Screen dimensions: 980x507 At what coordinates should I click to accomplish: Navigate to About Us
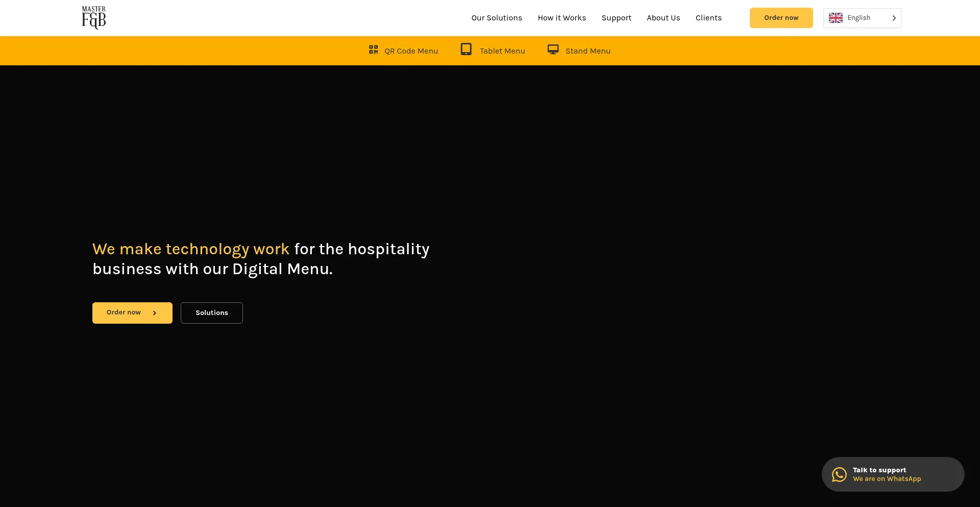pyautogui.click(x=663, y=18)
